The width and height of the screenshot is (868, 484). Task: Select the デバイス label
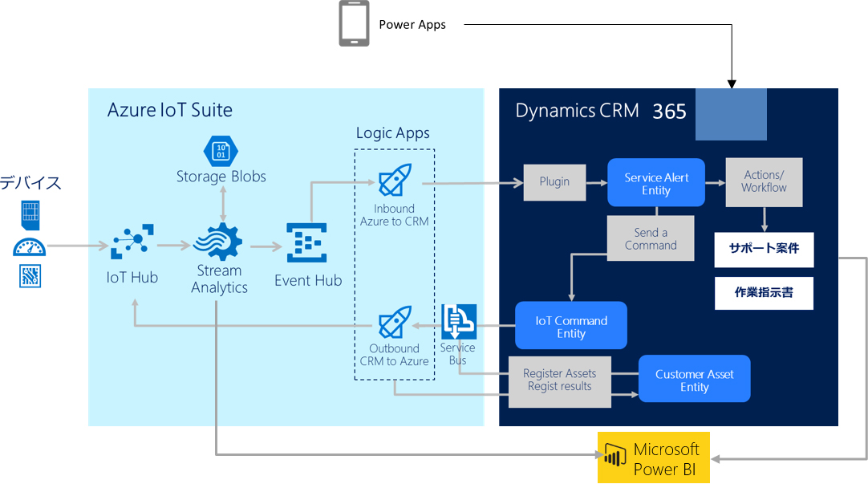click(30, 182)
